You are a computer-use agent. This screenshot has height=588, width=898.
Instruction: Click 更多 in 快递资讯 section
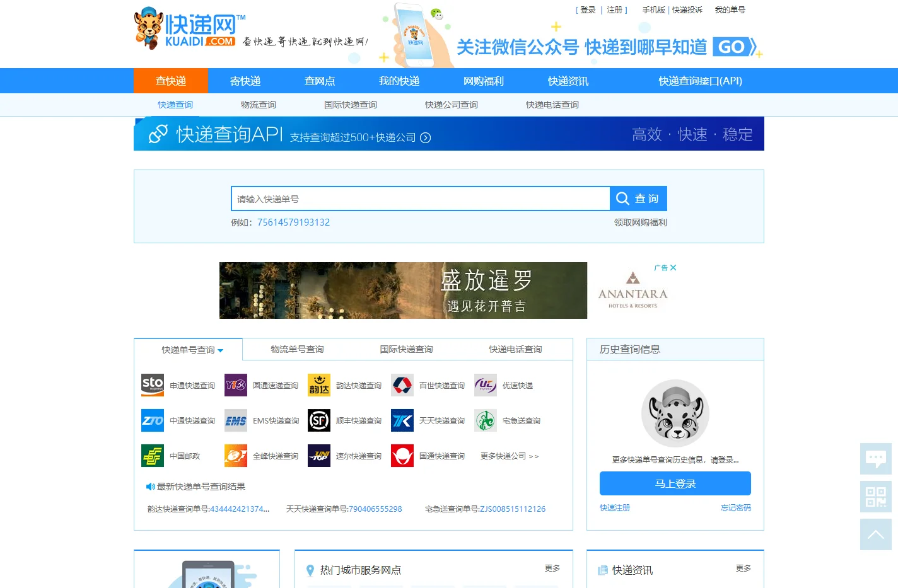(743, 568)
